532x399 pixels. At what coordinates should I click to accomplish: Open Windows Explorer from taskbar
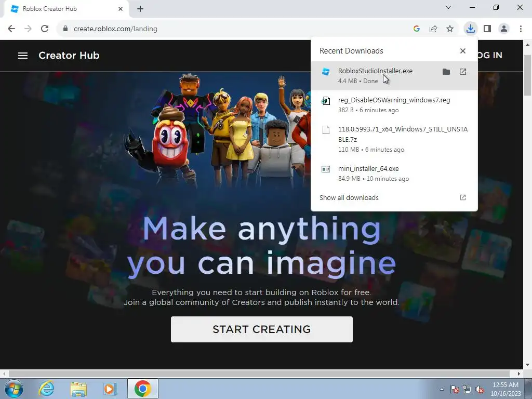pos(78,389)
